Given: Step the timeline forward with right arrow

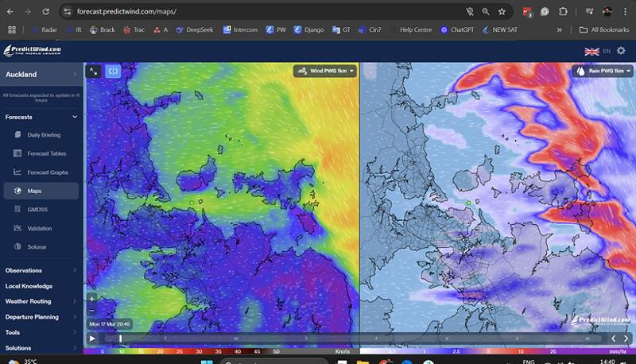Looking at the screenshot, I should click(x=626, y=339).
